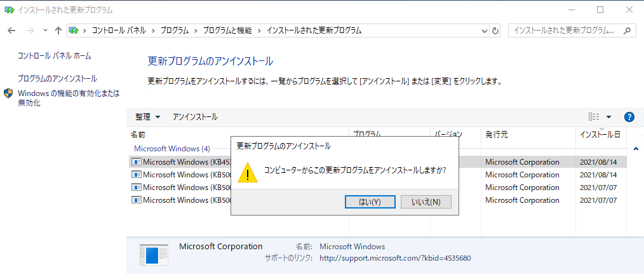Image resolution: width=644 pixels, height=274 pixels.
Task: Confirm uninstall with はい(Y)
Action: tap(370, 202)
